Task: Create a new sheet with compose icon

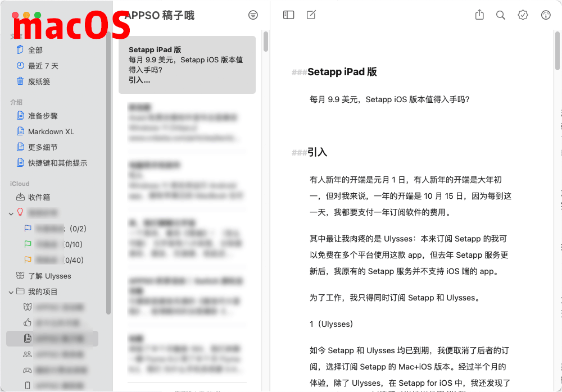Action: click(311, 15)
